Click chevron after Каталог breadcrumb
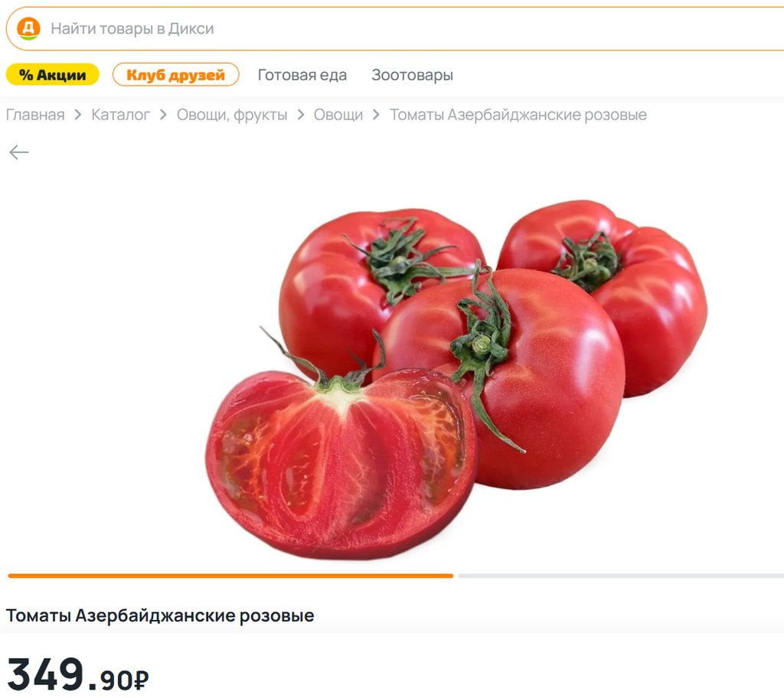Image resolution: width=784 pixels, height=698 pixels. tap(163, 115)
